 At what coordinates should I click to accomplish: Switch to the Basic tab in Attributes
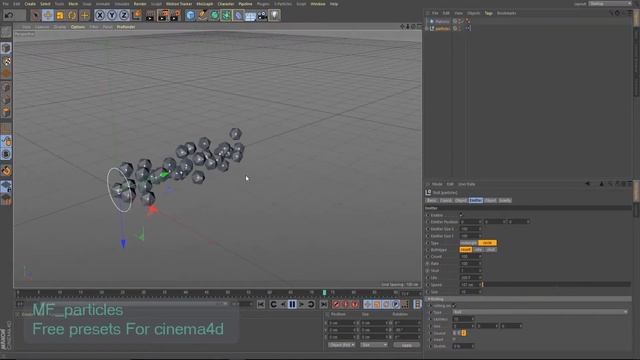(431, 200)
